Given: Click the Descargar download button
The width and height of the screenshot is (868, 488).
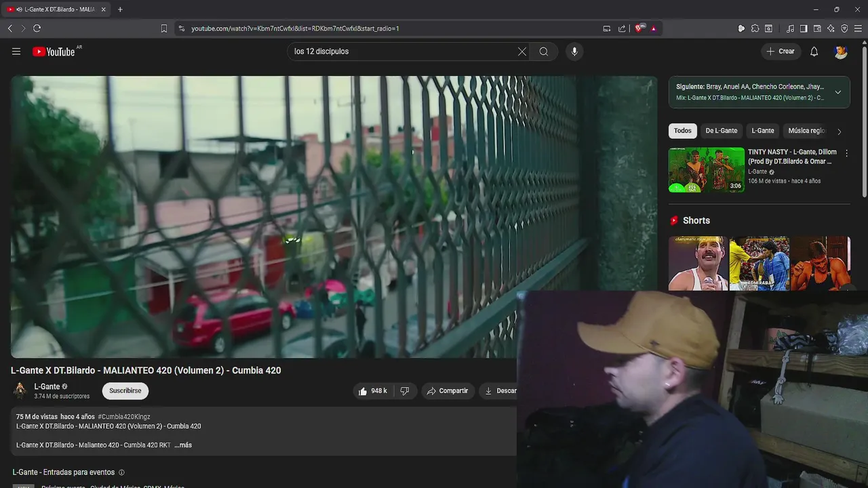Looking at the screenshot, I should pos(500,391).
